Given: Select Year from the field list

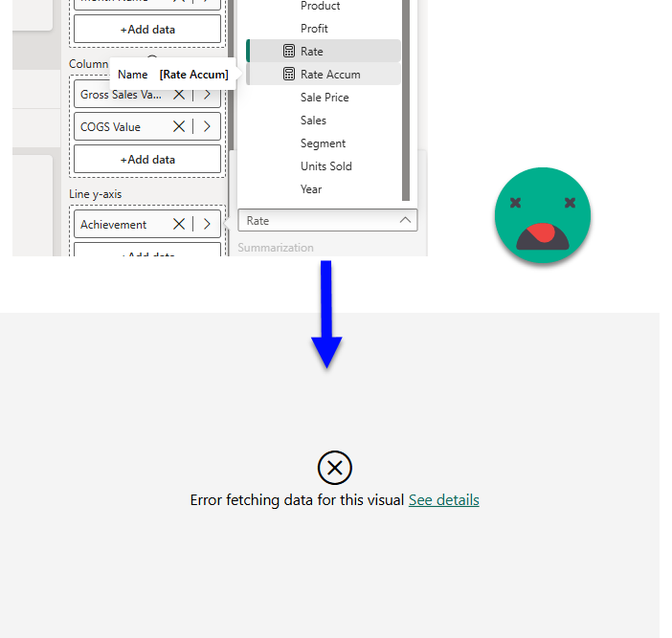Looking at the screenshot, I should (311, 189).
